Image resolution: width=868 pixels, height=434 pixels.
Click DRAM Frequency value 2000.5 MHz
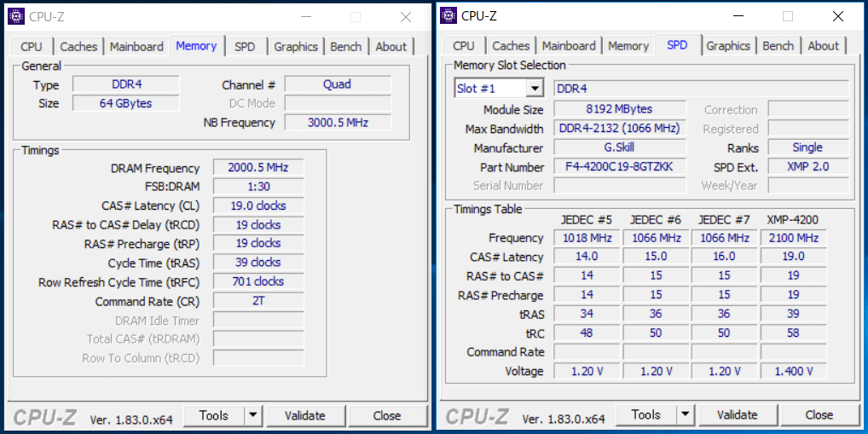pyautogui.click(x=258, y=168)
